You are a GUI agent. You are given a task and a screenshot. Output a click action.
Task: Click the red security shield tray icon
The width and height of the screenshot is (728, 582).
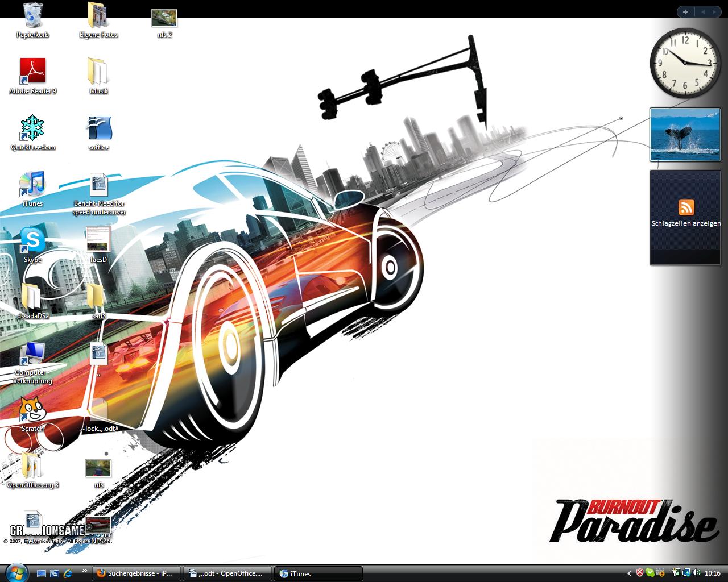tap(640, 573)
